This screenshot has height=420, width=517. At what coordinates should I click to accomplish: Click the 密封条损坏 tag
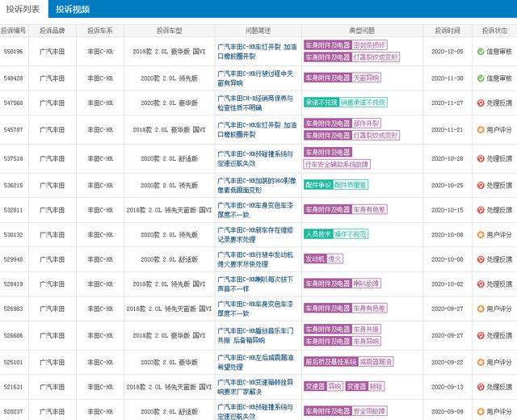[x=369, y=45]
